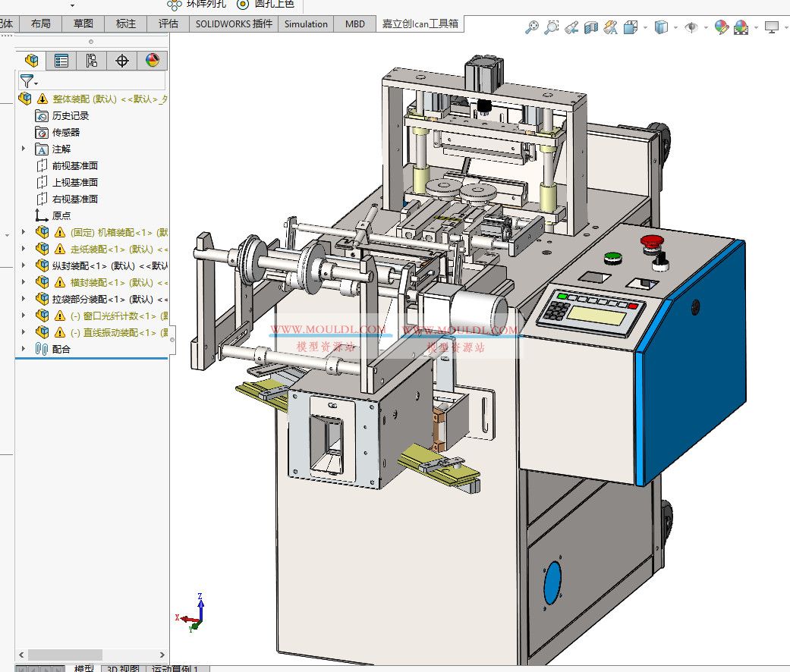Select the Hide/Show Items eye icon
This screenshot has width=790, height=672.
point(691,27)
